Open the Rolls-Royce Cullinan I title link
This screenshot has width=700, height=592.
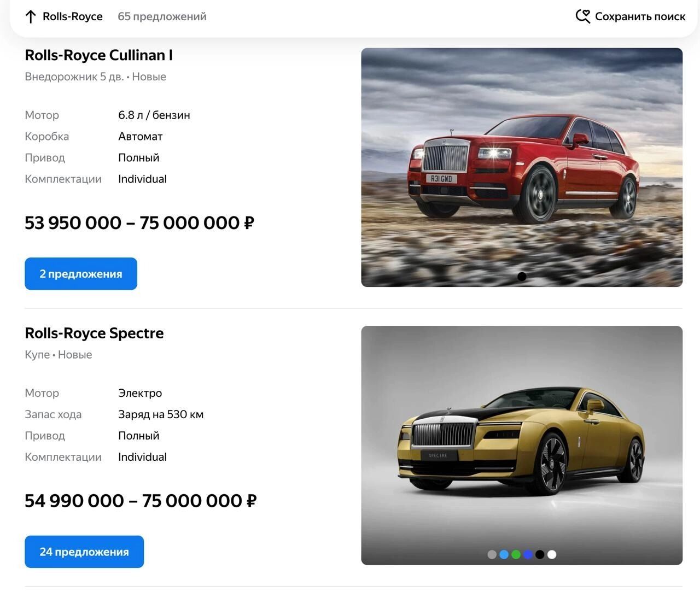99,55
